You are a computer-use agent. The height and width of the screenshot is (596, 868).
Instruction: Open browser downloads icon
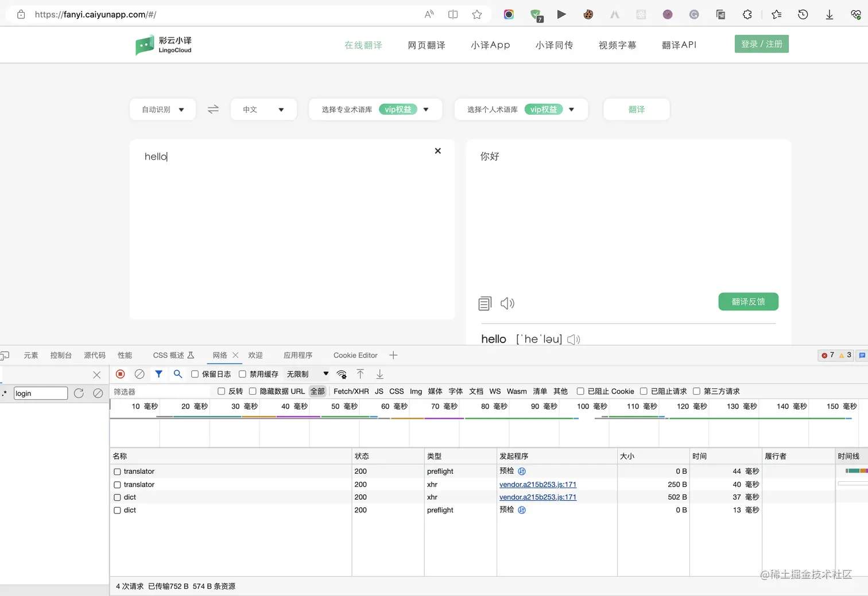(x=830, y=14)
